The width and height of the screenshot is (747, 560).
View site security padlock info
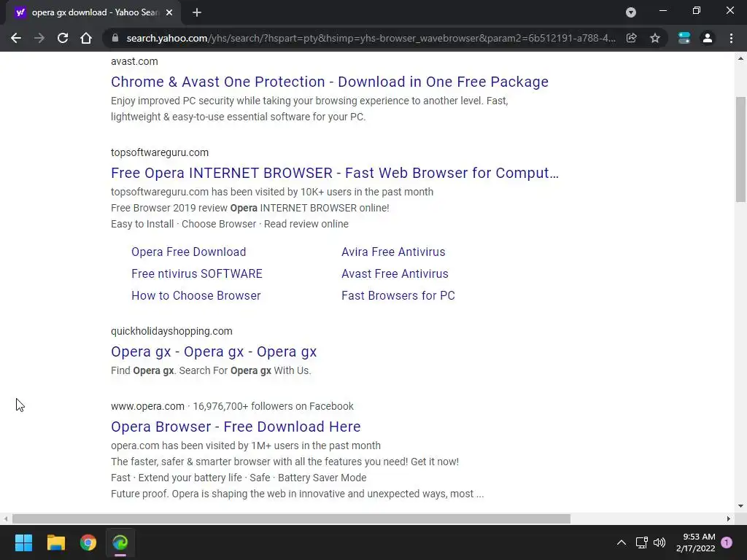(115, 38)
